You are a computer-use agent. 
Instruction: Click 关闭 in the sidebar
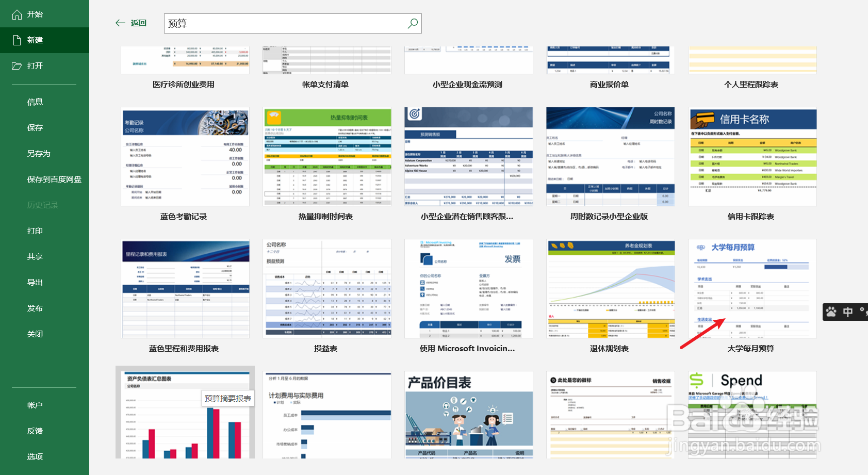pyautogui.click(x=35, y=334)
